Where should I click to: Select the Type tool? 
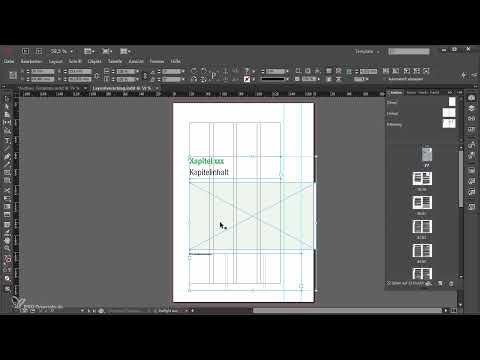click(7, 140)
